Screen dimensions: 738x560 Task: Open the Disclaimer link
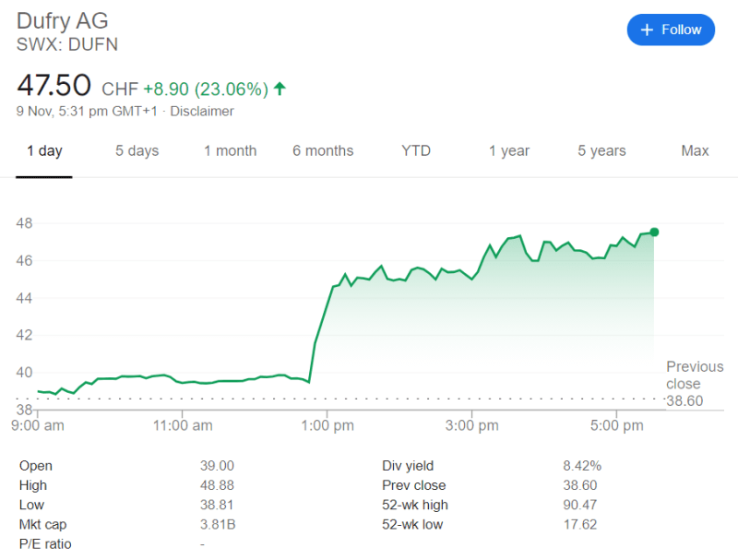(201, 112)
